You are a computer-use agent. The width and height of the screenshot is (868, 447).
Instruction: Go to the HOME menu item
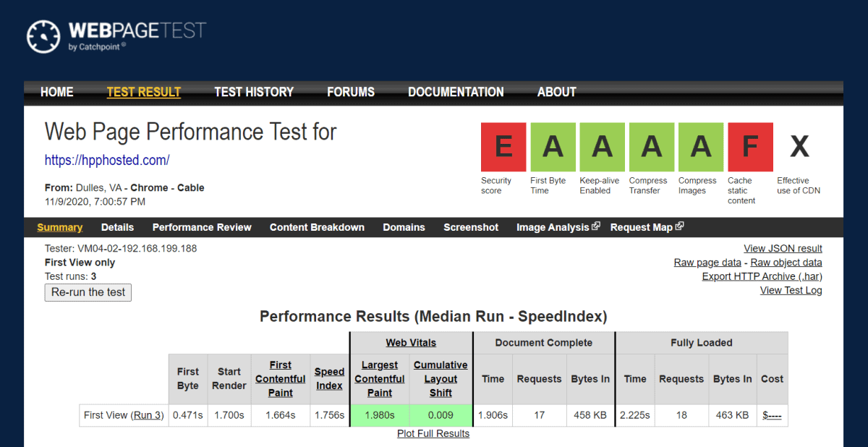(57, 92)
